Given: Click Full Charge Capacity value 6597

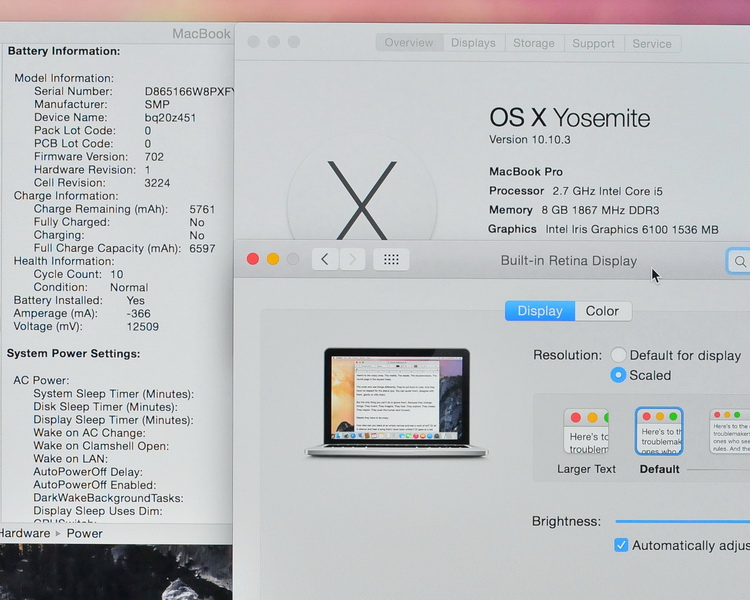Looking at the screenshot, I should [x=202, y=248].
